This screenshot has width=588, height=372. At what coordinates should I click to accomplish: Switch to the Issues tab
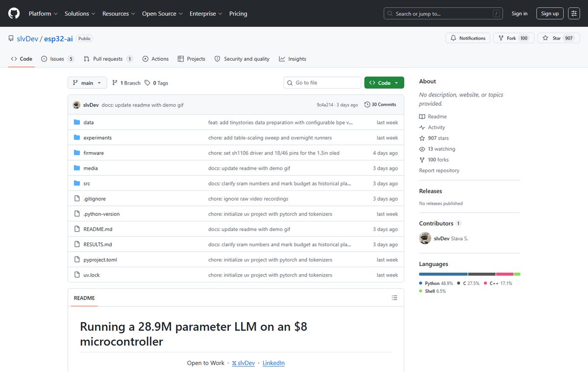pyautogui.click(x=58, y=59)
